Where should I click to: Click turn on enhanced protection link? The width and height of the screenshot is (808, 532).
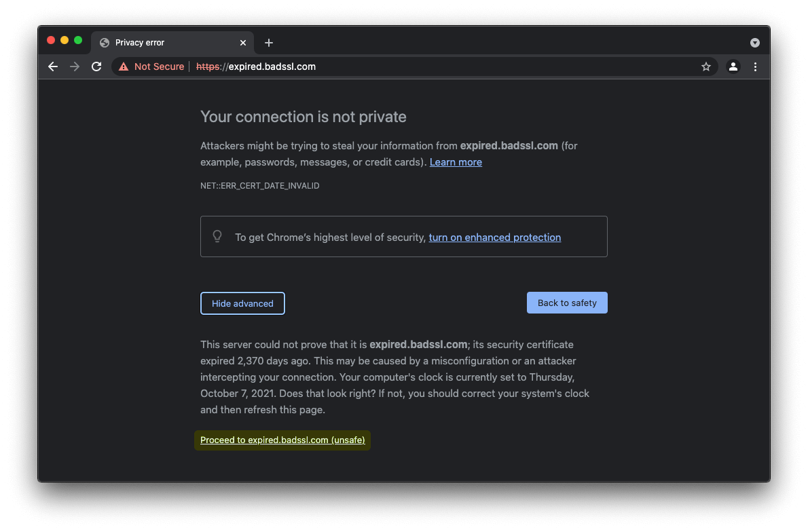click(494, 237)
